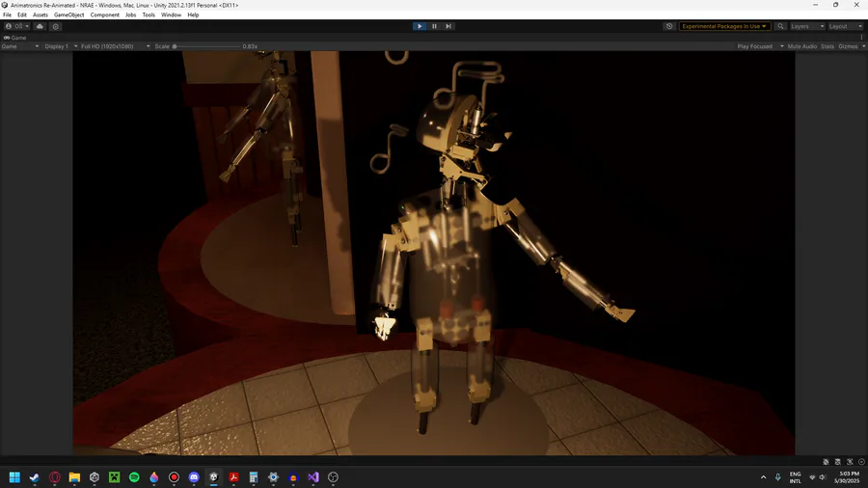
Task: Open Calculator from the taskbar
Action: point(254,477)
